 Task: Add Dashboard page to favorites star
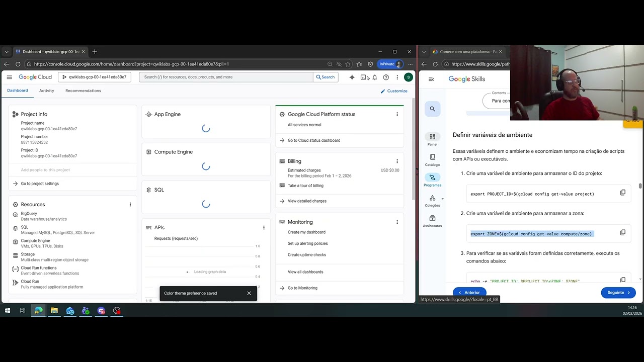348,64
